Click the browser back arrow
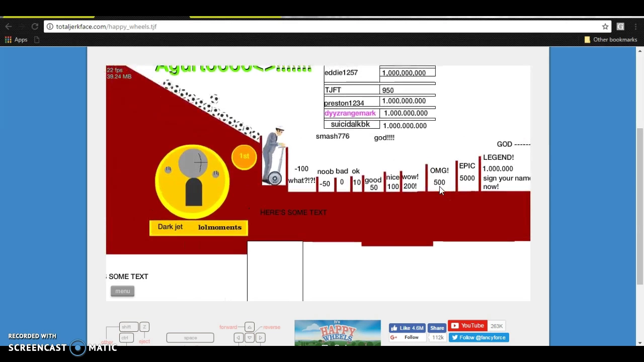The image size is (644, 362). click(9, 27)
